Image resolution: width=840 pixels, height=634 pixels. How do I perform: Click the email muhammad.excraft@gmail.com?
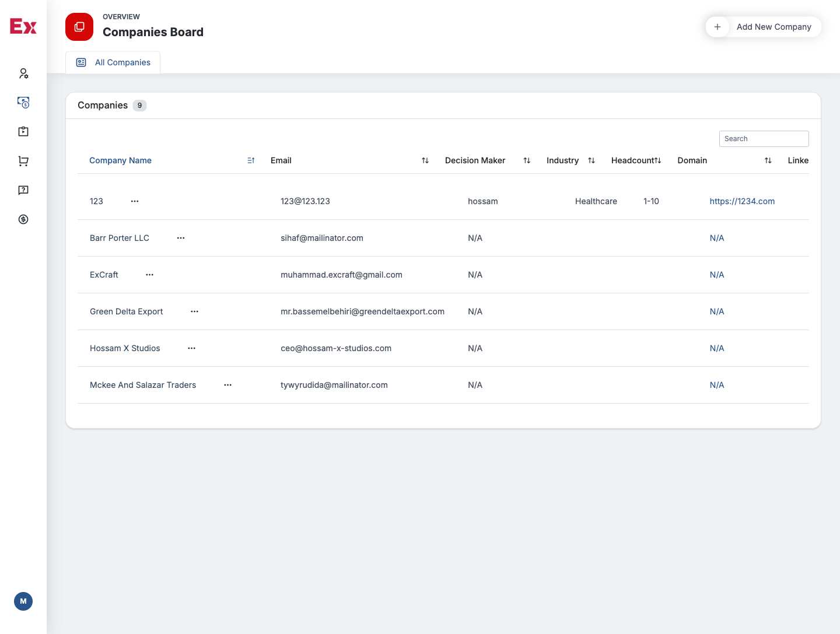(341, 275)
